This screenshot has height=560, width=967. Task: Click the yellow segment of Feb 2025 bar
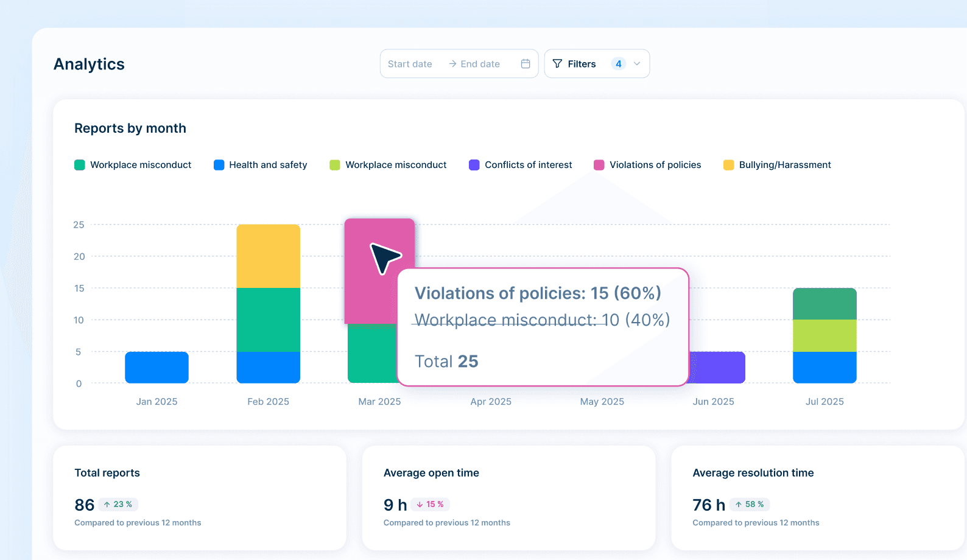point(268,256)
